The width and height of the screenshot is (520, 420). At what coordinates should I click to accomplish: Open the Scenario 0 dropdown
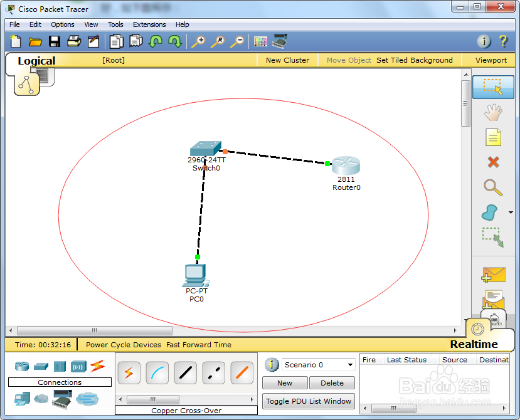tap(319, 365)
